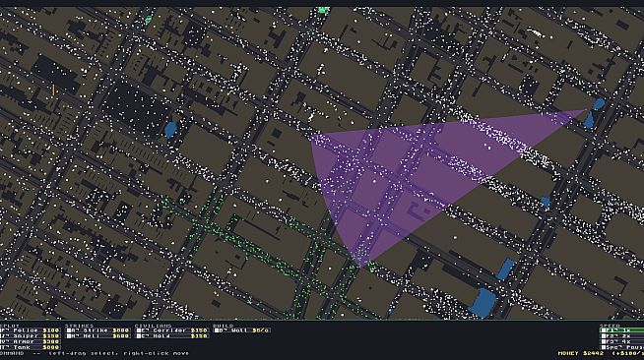Screen dimensions: 644x360
Task: Activate the Hold civilians command
Action: click(x=172, y=336)
